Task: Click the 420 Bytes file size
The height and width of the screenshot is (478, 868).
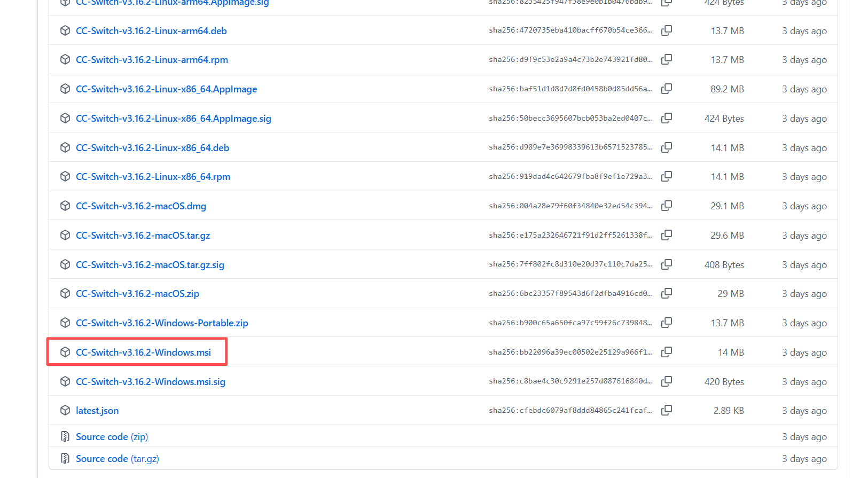Action: (724, 382)
